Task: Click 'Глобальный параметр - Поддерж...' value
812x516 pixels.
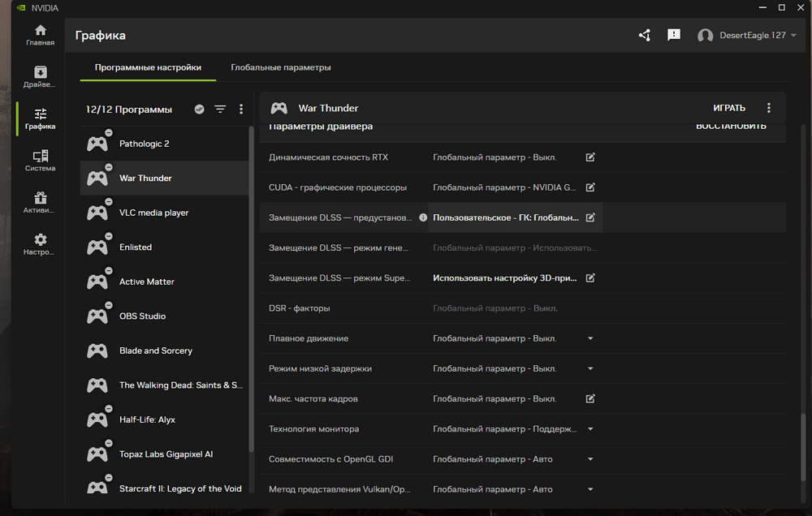Action: (x=505, y=429)
